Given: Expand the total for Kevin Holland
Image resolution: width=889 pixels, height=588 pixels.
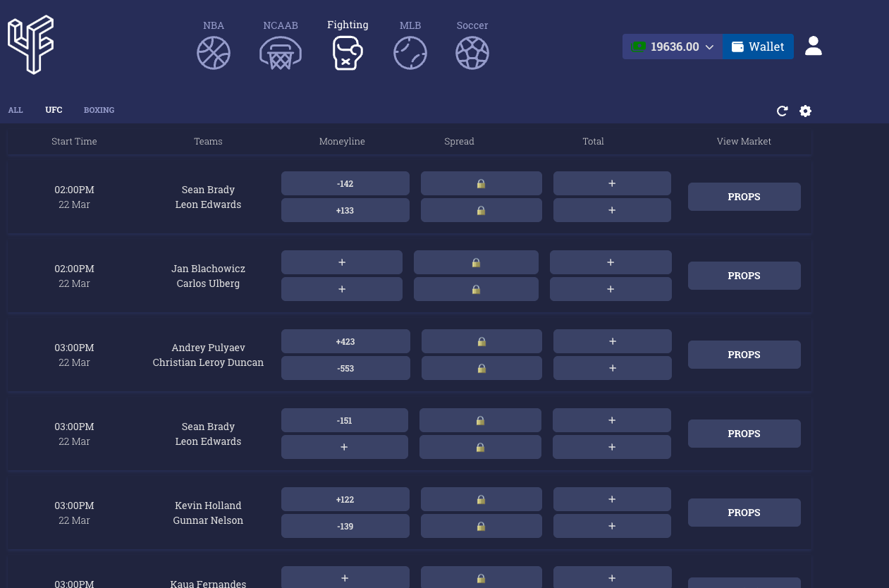Looking at the screenshot, I should [x=612, y=499].
